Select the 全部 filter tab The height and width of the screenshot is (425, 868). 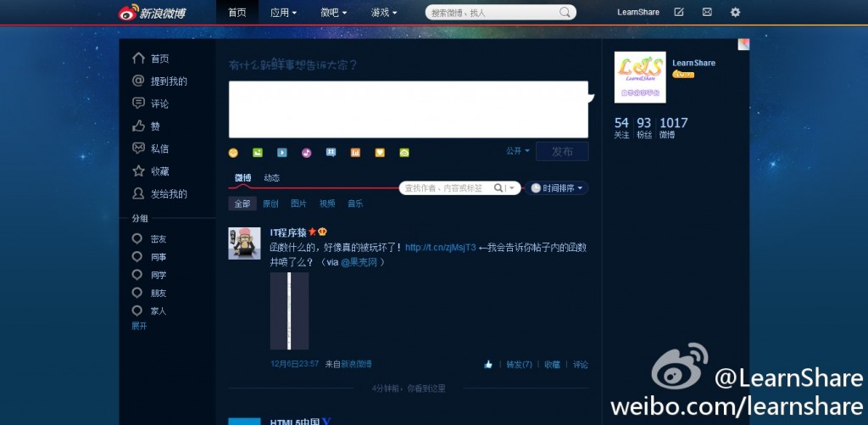pos(242,204)
